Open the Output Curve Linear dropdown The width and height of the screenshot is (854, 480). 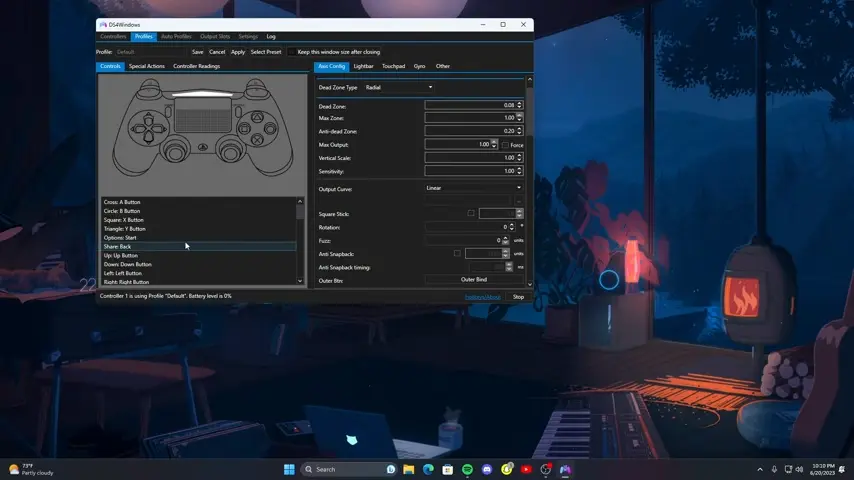[473, 188]
